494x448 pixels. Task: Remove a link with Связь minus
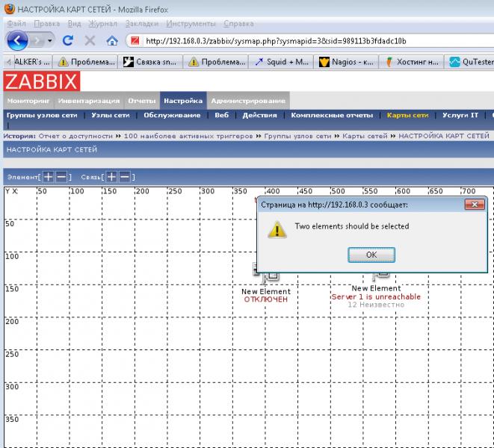coord(125,177)
